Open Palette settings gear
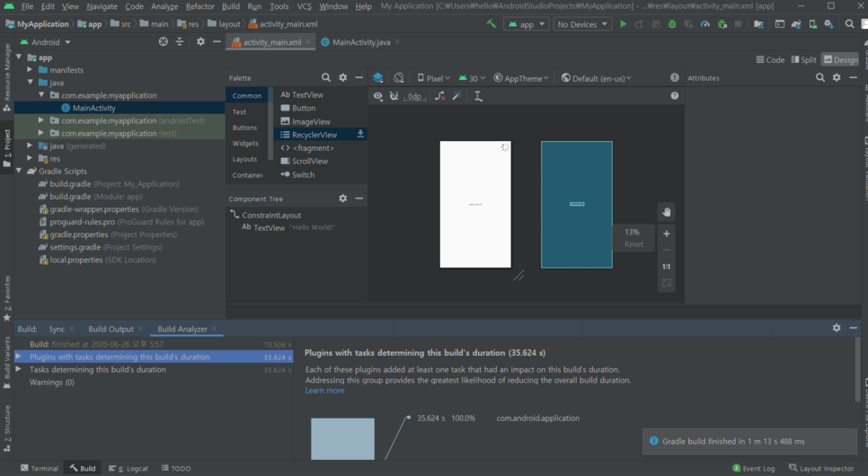The width and height of the screenshot is (868, 476). (343, 77)
